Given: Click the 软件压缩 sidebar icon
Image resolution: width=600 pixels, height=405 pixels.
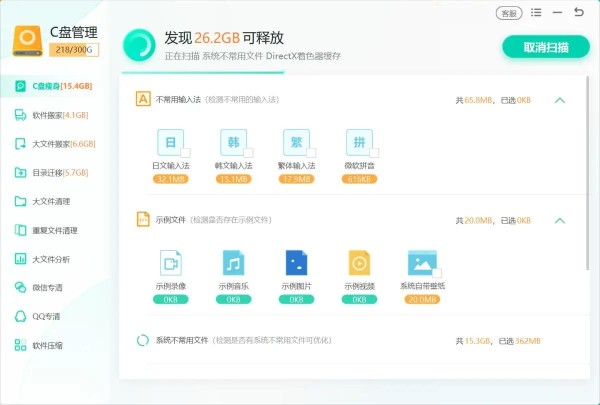Looking at the screenshot, I should click(21, 346).
